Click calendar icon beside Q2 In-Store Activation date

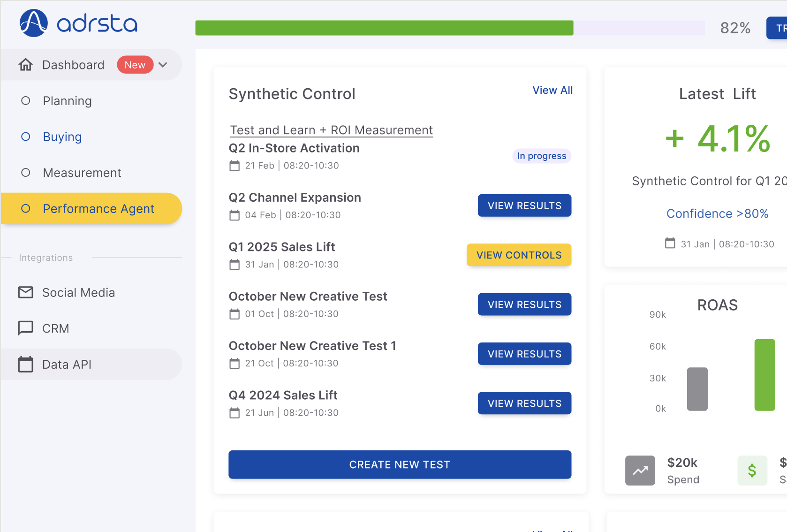[235, 166]
